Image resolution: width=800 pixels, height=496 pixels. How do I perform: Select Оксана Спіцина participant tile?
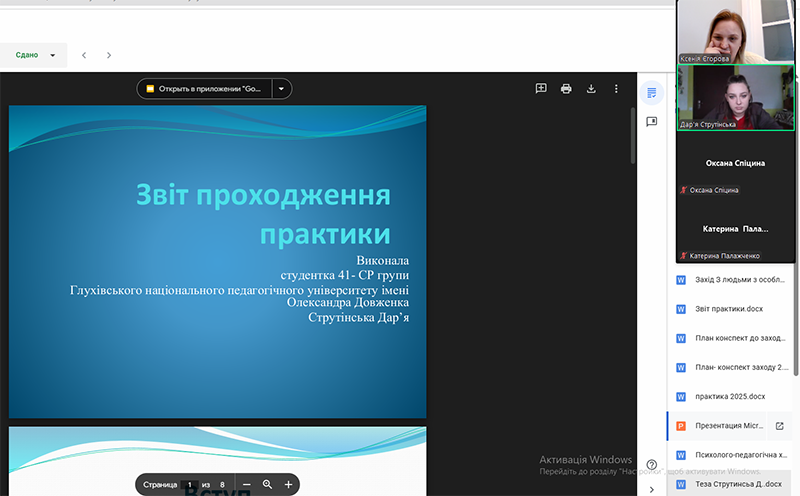tap(736, 163)
